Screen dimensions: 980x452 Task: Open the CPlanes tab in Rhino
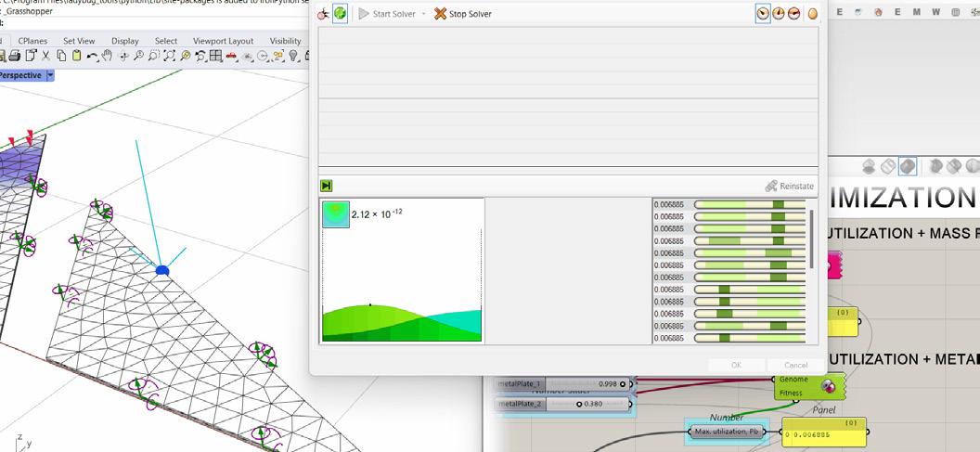coord(32,41)
